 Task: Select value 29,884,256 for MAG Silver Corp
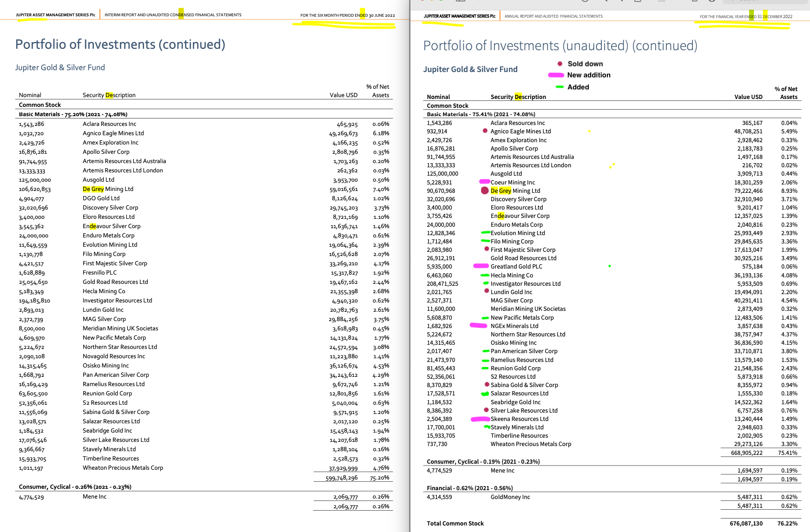click(343, 320)
